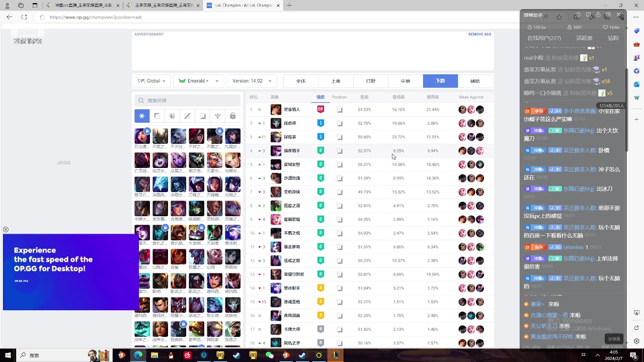The width and height of the screenshot is (644, 362).
Task: Click the 搜索英雄 champion search field
Action: point(188,101)
